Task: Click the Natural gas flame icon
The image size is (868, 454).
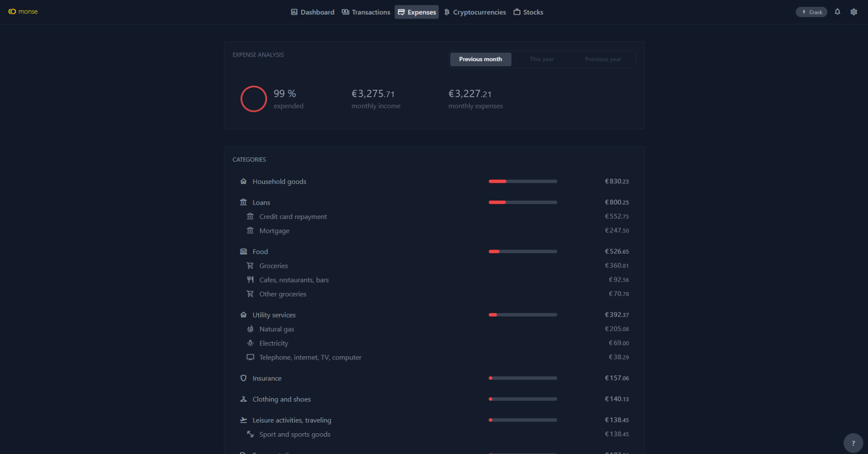Action: [x=250, y=329]
